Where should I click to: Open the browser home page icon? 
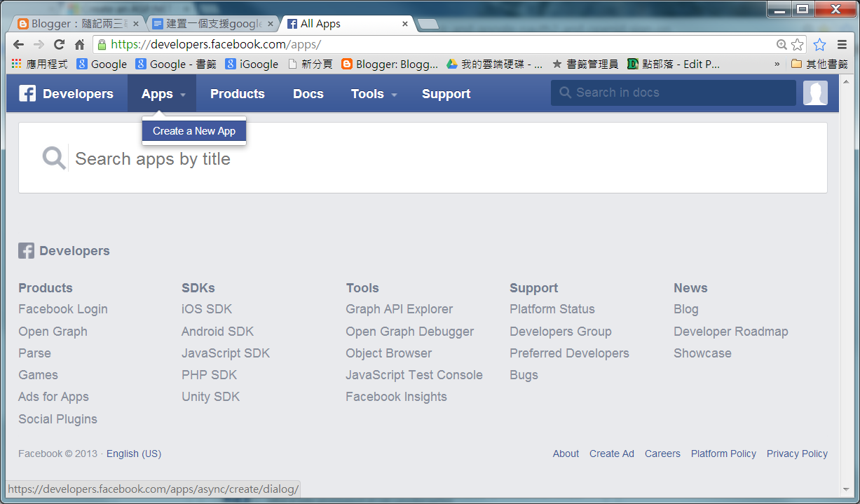point(79,44)
